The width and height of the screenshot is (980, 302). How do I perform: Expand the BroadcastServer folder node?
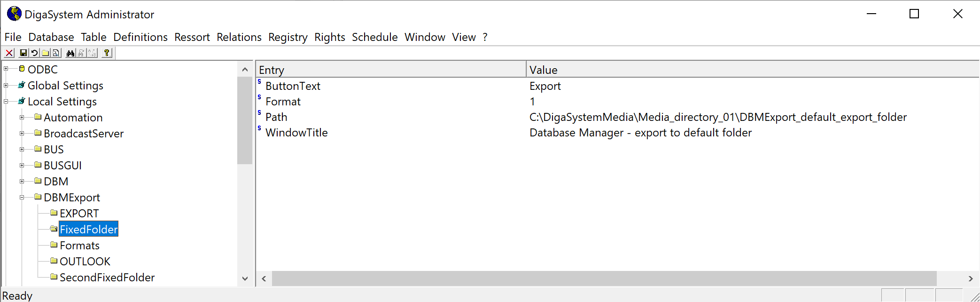pyautogui.click(x=22, y=134)
